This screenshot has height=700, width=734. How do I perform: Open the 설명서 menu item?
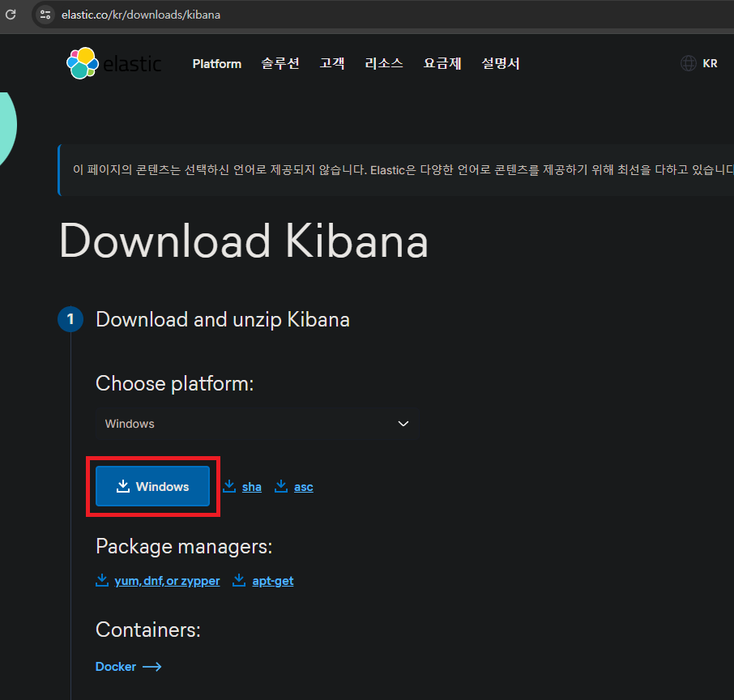[501, 63]
